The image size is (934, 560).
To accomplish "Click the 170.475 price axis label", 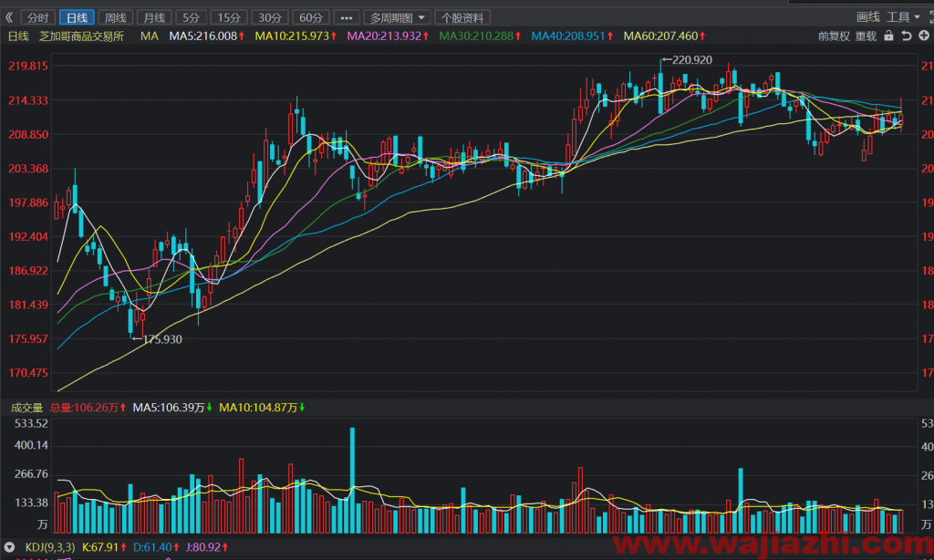I will pyautogui.click(x=28, y=372).
